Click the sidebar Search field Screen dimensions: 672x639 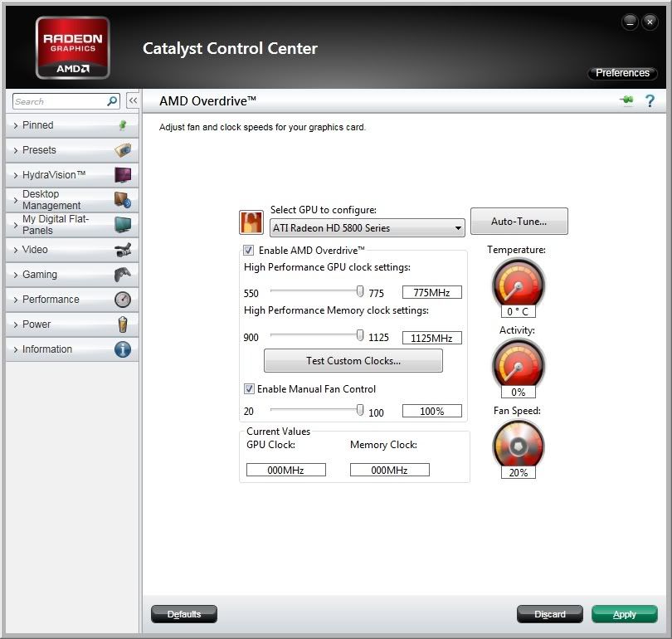coord(58,101)
